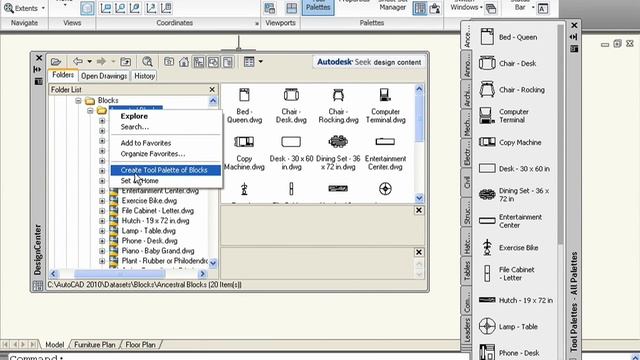
Task: Select Create Tool Palette of Blocks
Action: tap(166, 170)
